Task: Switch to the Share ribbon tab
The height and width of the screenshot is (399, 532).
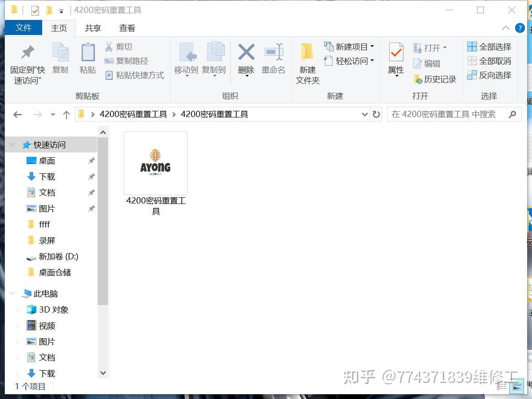Action: pos(93,28)
